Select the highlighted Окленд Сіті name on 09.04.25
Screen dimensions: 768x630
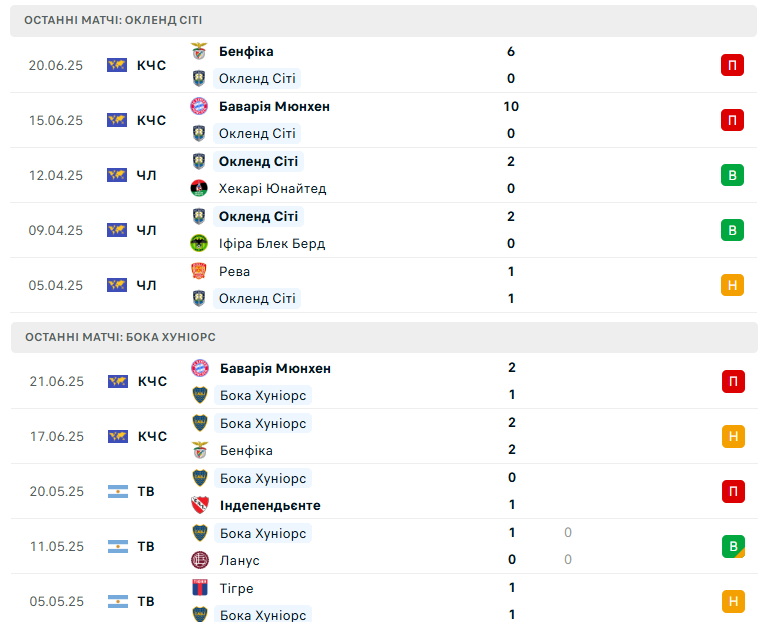(258, 217)
